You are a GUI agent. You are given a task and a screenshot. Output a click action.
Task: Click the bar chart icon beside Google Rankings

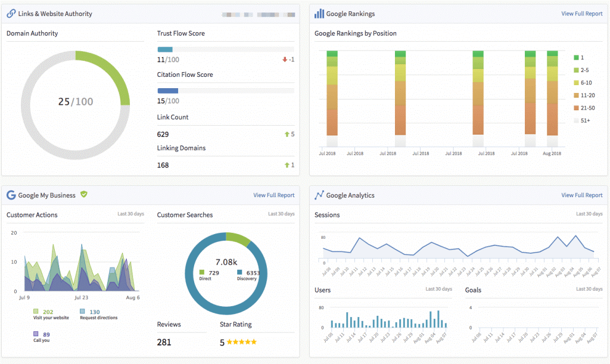pyautogui.click(x=319, y=14)
